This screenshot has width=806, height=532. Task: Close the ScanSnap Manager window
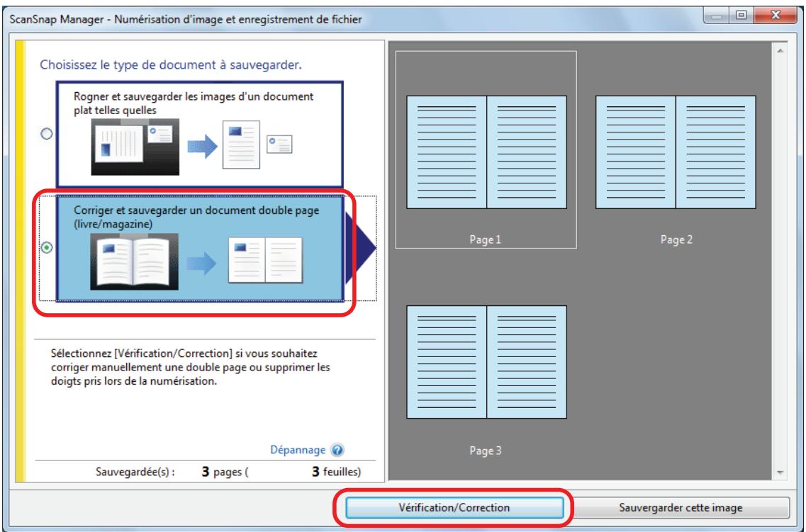click(x=776, y=16)
